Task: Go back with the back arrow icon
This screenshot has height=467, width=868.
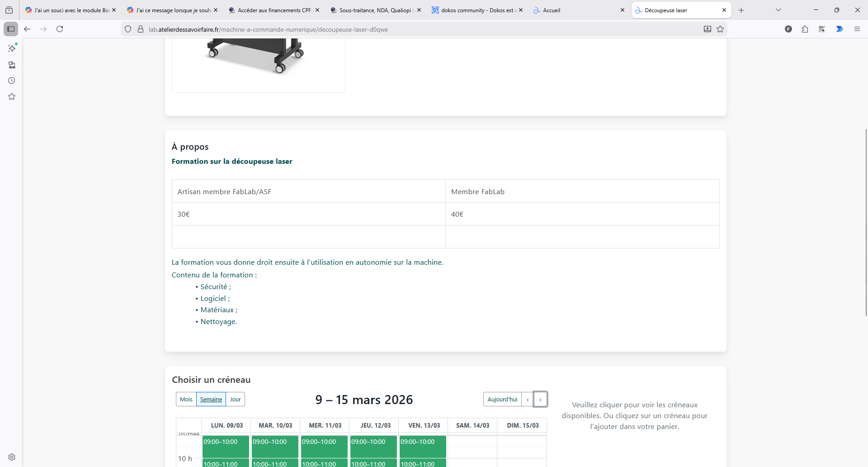Action: [27, 29]
